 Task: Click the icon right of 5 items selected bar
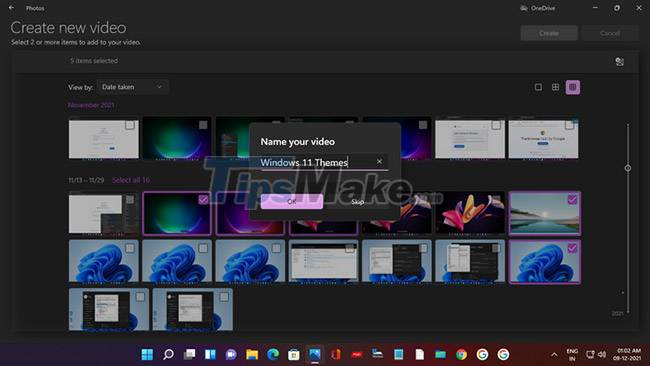pos(620,62)
